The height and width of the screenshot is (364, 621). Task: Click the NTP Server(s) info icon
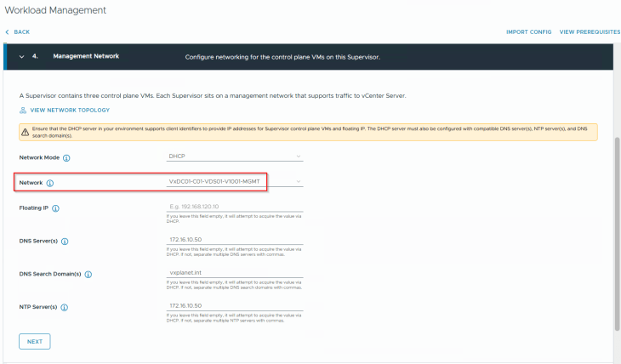tap(65, 307)
